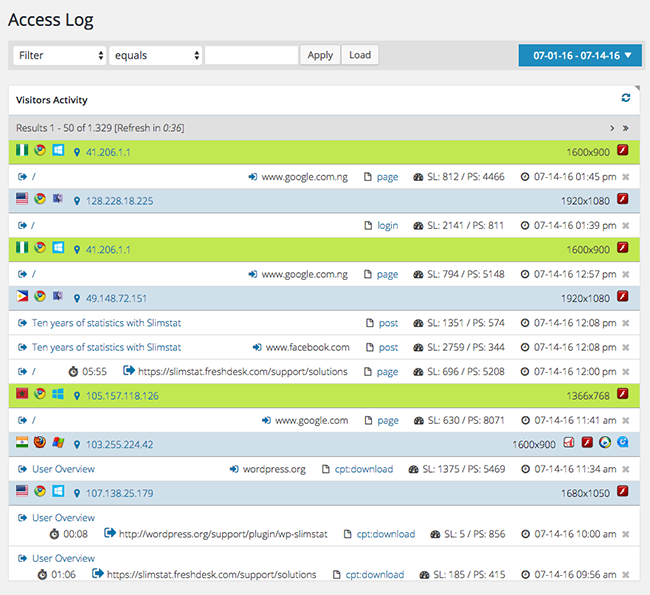Click the Philippines flag on 49.148.72.151 row

[x=22, y=296]
